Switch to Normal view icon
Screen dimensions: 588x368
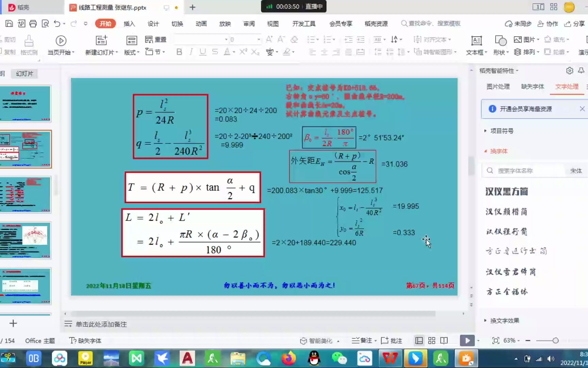pos(419,340)
